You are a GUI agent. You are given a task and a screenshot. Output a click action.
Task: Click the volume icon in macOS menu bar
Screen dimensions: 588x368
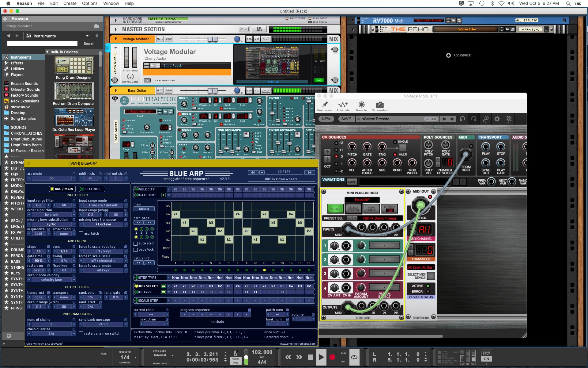pos(511,3)
